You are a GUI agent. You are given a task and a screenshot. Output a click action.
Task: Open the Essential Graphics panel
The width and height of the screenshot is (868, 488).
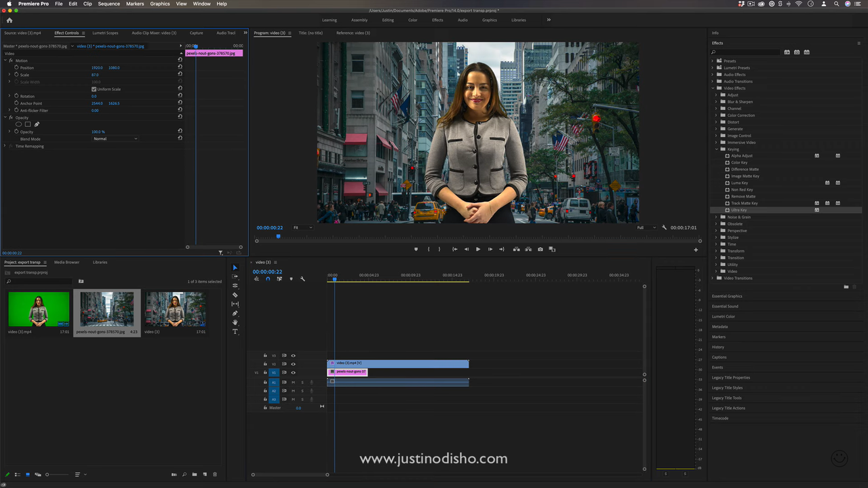pos(727,296)
